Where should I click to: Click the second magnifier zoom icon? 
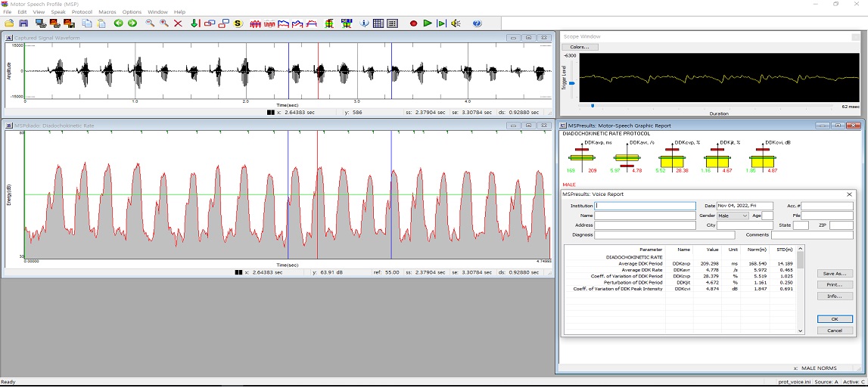[x=164, y=23]
